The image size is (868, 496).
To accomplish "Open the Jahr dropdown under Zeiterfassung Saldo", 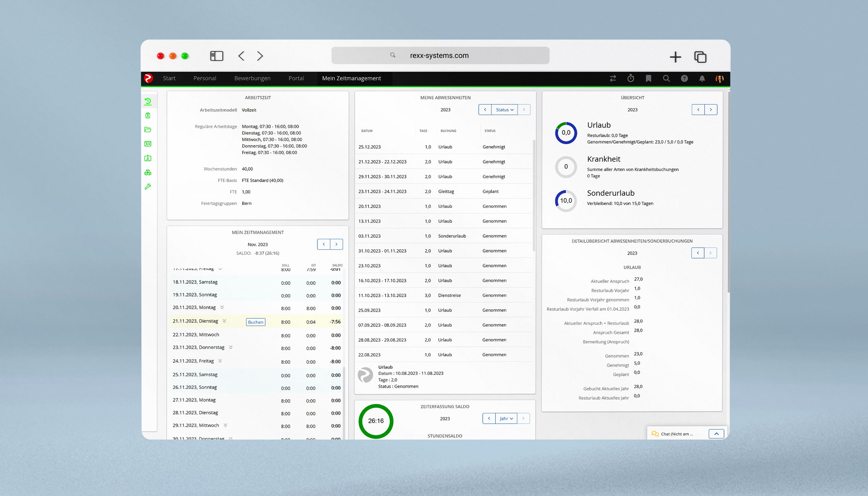I will 506,418.
